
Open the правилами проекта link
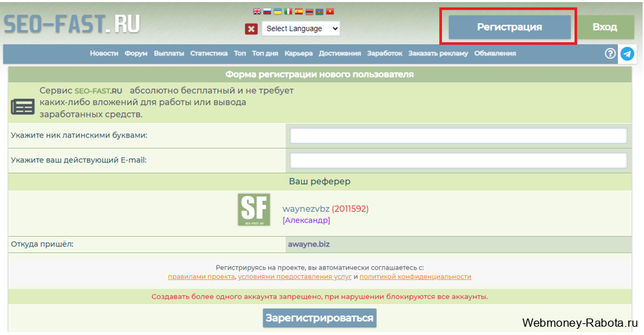tap(201, 277)
